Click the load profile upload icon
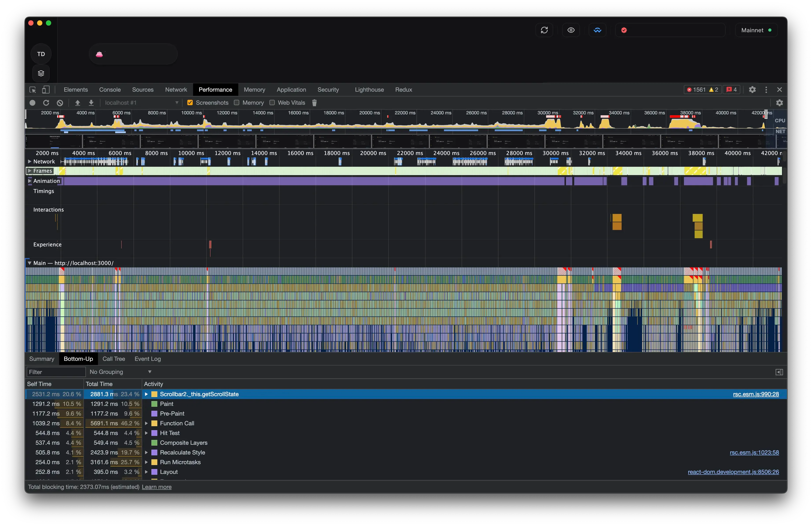The height and width of the screenshot is (526, 812). 77,103
